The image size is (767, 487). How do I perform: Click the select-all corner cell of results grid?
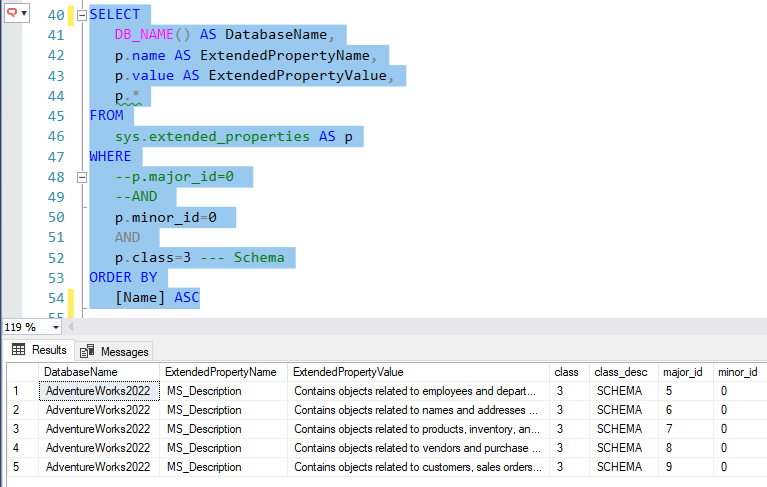pyautogui.click(x=23, y=372)
